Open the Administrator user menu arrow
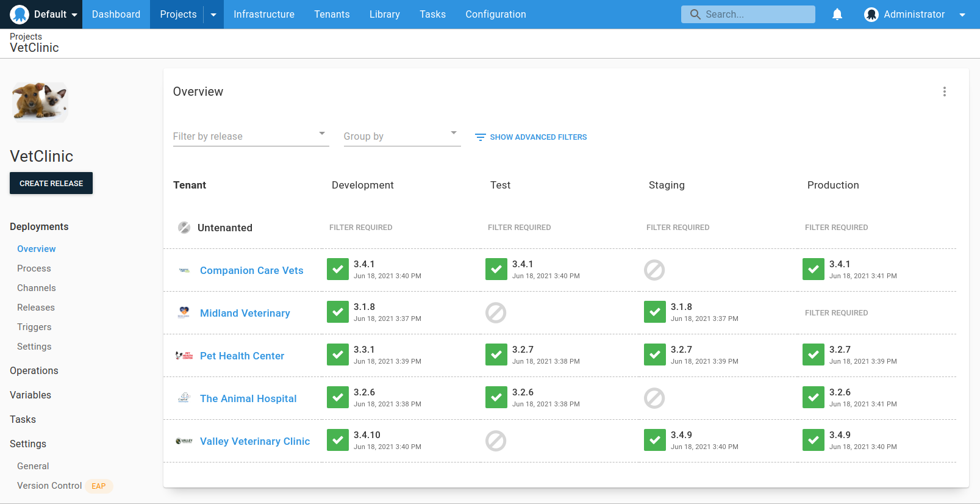 click(x=962, y=15)
